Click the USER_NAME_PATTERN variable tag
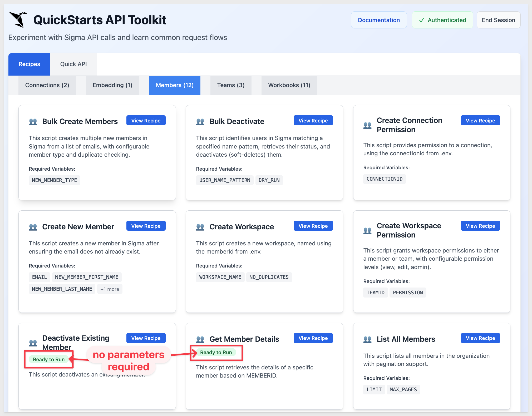This screenshot has height=416, width=532. pos(225,180)
